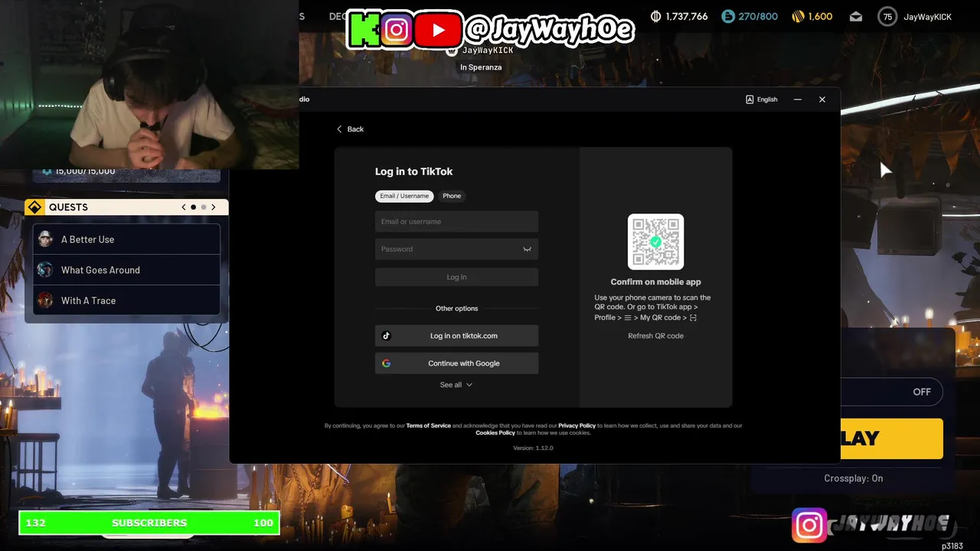Screen dimensions: 980x551
Task: Refresh QR code
Action: tap(655, 336)
